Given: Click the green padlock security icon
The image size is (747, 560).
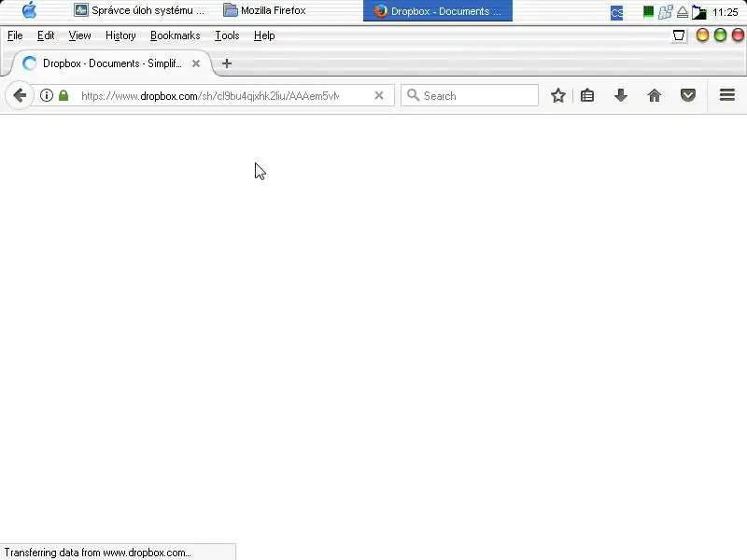Looking at the screenshot, I should point(63,96).
